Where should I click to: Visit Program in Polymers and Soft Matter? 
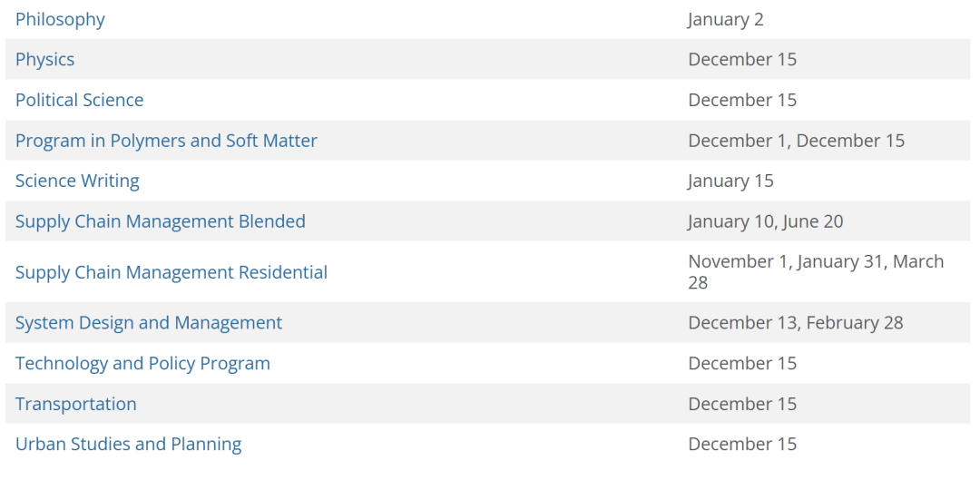(166, 141)
